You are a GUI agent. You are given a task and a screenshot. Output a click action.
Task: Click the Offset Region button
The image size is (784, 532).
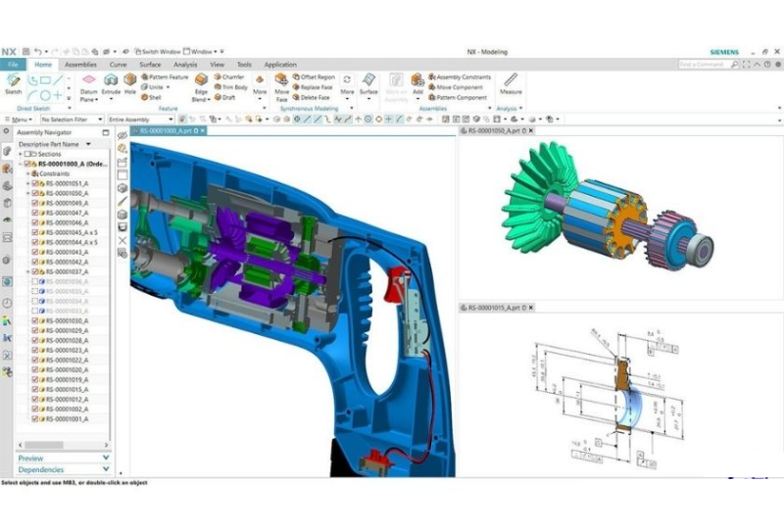pos(314,77)
